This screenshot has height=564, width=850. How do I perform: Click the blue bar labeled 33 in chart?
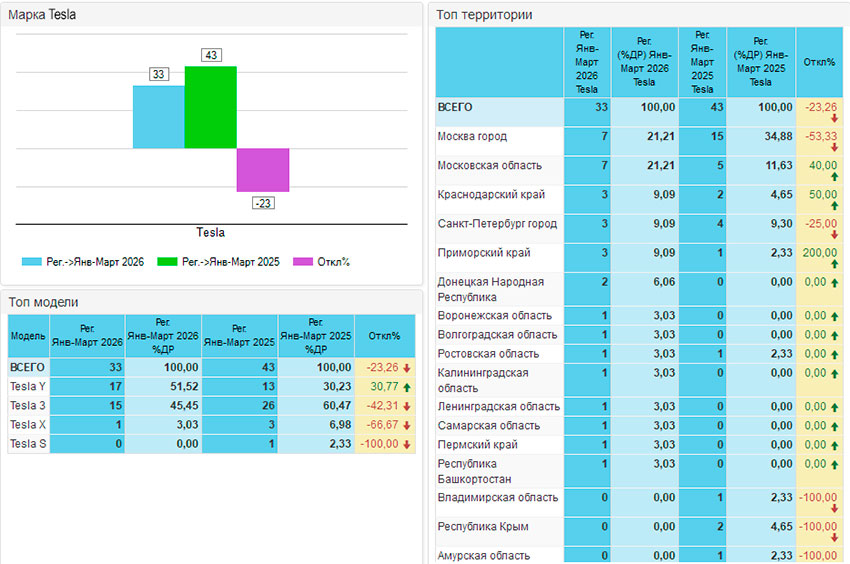(158, 117)
